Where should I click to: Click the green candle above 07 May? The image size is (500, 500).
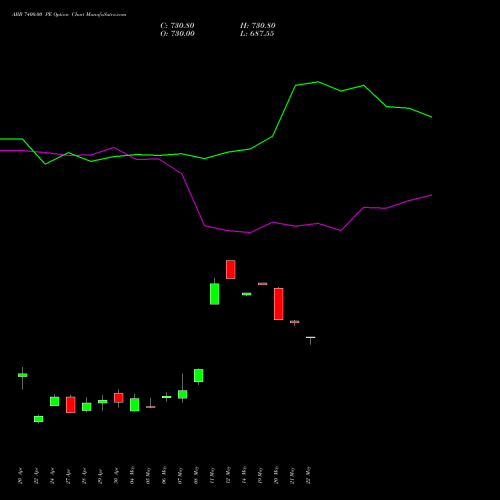(x=183, y=394)
